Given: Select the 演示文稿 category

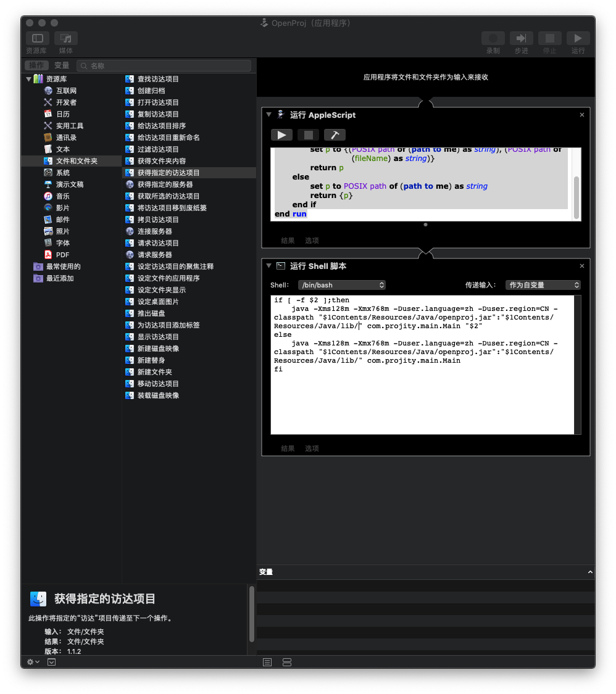Looking at the screenshot, I should (70, 184).
